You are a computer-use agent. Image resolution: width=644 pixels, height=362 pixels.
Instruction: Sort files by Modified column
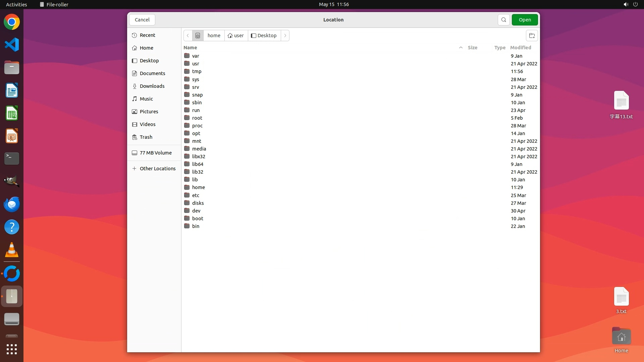(520, 48)
